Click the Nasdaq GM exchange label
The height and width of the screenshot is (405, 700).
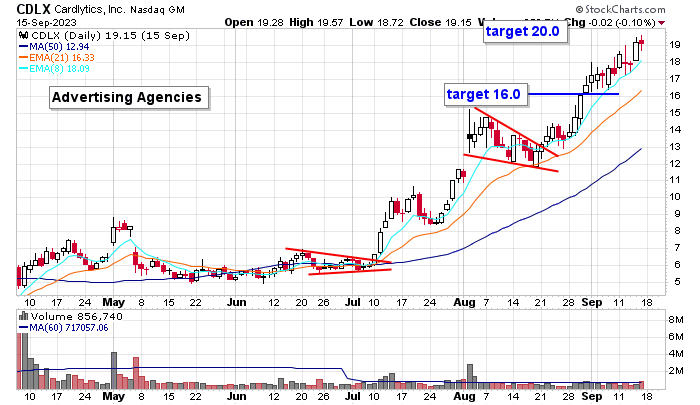(x=157, y=10)
